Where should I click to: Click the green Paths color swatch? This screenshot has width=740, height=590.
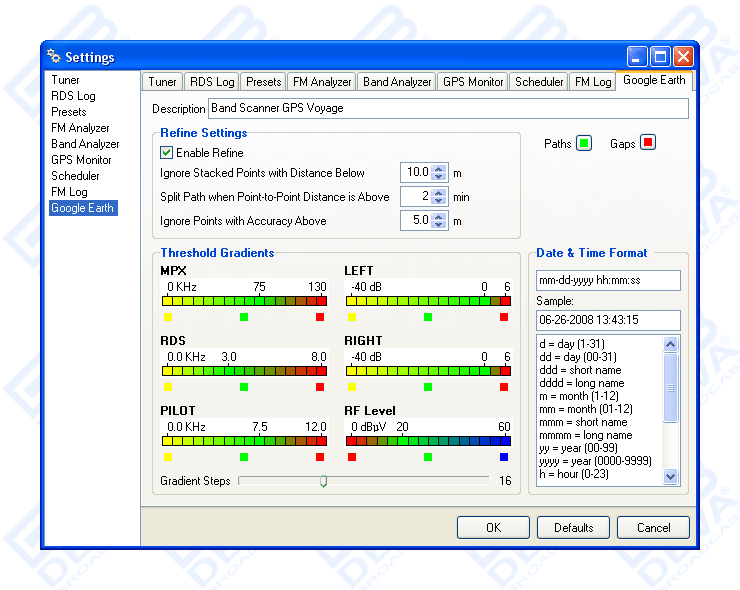pyautogui.click(x=584, y=143)
